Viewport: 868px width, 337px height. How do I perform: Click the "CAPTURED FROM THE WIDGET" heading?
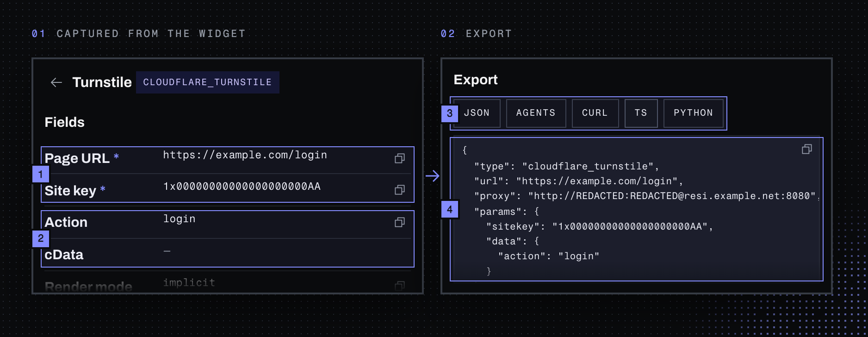[151, 34]
